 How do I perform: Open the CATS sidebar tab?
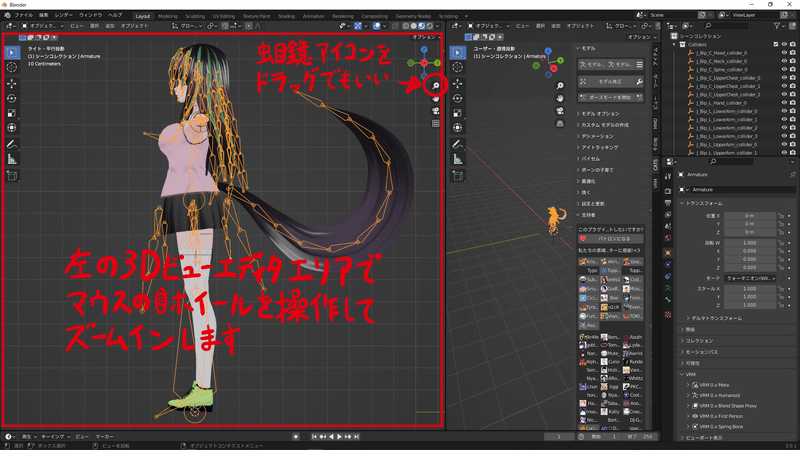[x=656, y=165]
